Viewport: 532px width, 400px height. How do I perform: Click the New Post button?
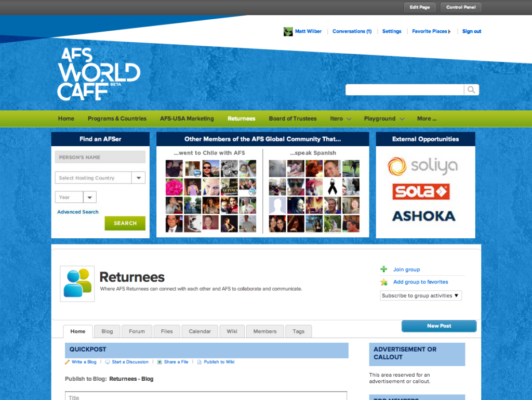(439, 326)
